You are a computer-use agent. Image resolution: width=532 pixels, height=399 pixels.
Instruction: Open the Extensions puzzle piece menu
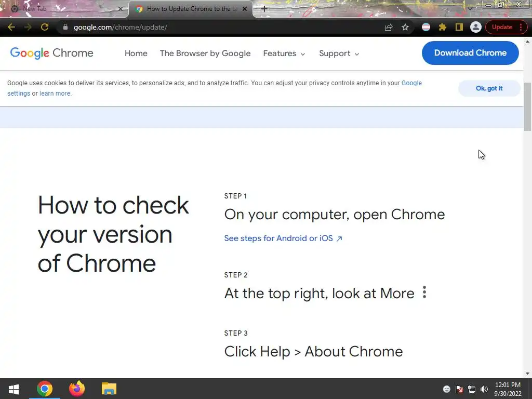point(443,27)
